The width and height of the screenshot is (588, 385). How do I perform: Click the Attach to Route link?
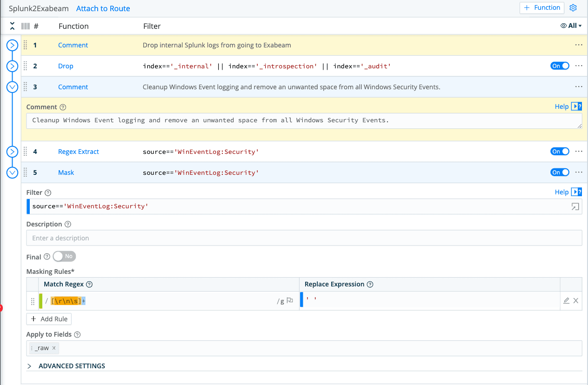coord(103,8)
